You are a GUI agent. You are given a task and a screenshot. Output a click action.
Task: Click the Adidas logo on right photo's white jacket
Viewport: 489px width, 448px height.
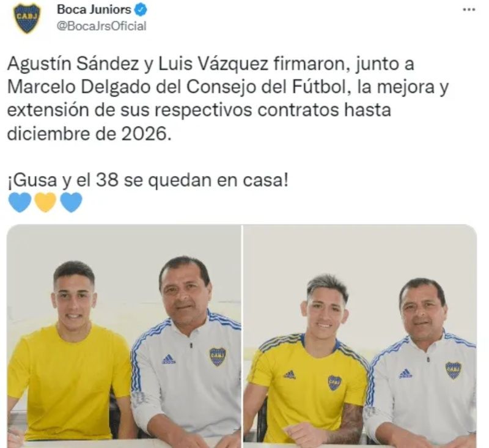405,373
